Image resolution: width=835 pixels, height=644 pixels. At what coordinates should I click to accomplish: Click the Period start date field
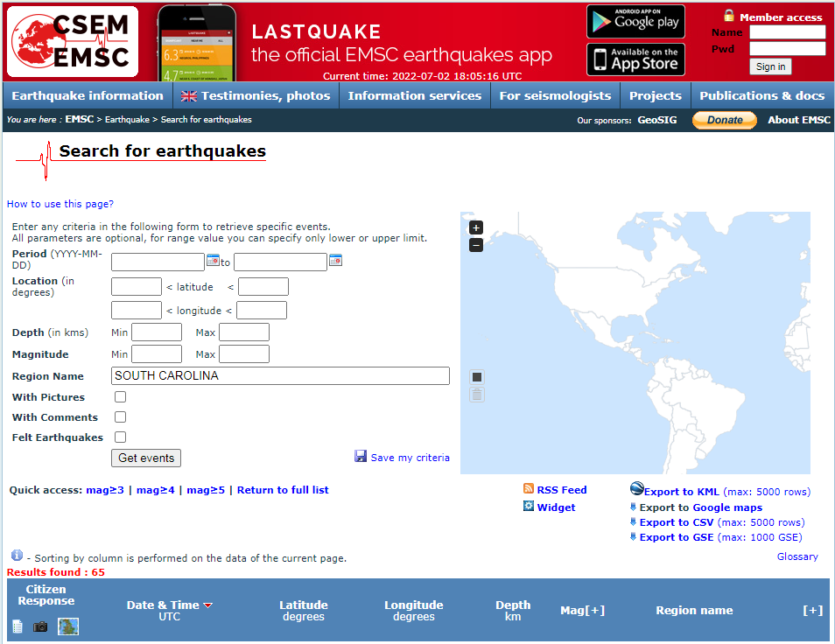(158, 262)
